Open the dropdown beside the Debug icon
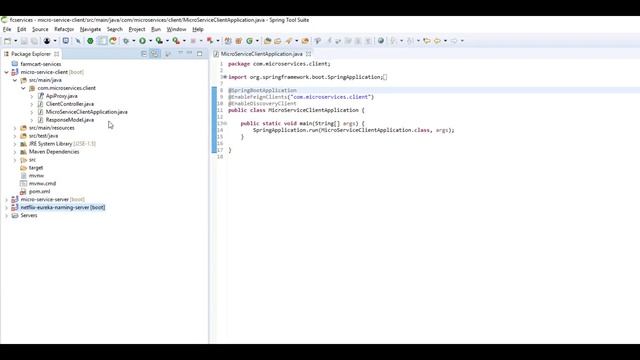The width and height of the screenshot is (640, 360). (x=133, y=41)
